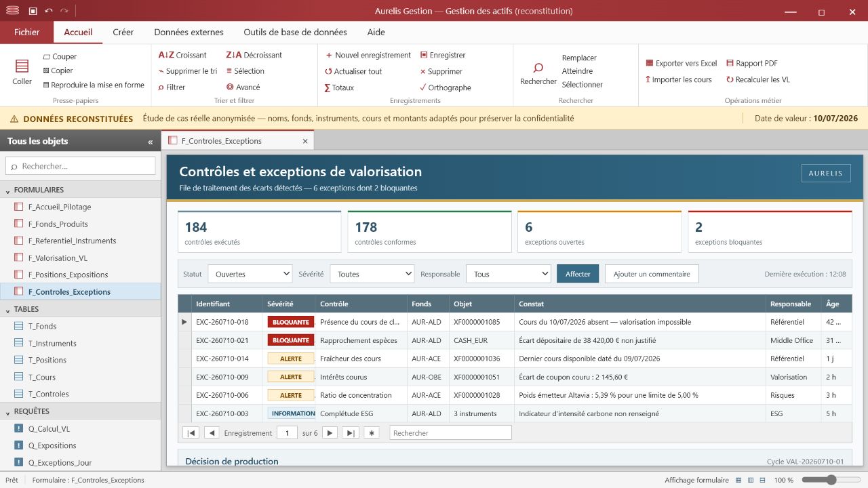The width and height of the screenshot is (868, 488).
Task: Click the navigation pane Rechercher field
Action: [81, 166]
